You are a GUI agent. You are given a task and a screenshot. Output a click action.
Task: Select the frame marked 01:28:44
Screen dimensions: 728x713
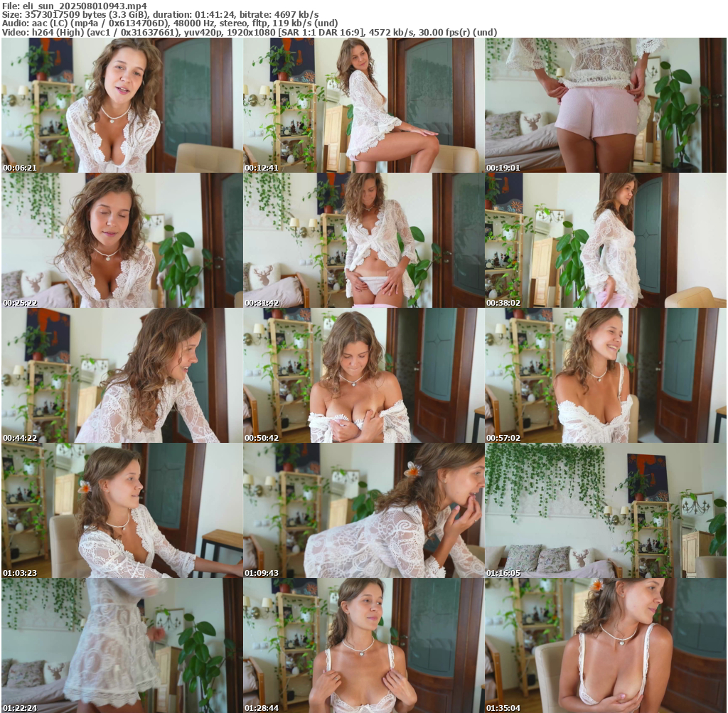click(363, 645)
